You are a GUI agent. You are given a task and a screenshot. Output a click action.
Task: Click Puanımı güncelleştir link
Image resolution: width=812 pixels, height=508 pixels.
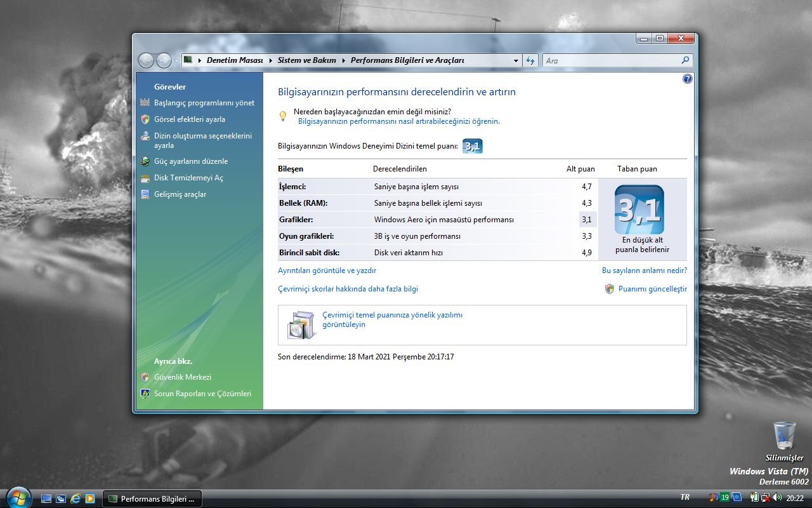(x=653, y=289)
